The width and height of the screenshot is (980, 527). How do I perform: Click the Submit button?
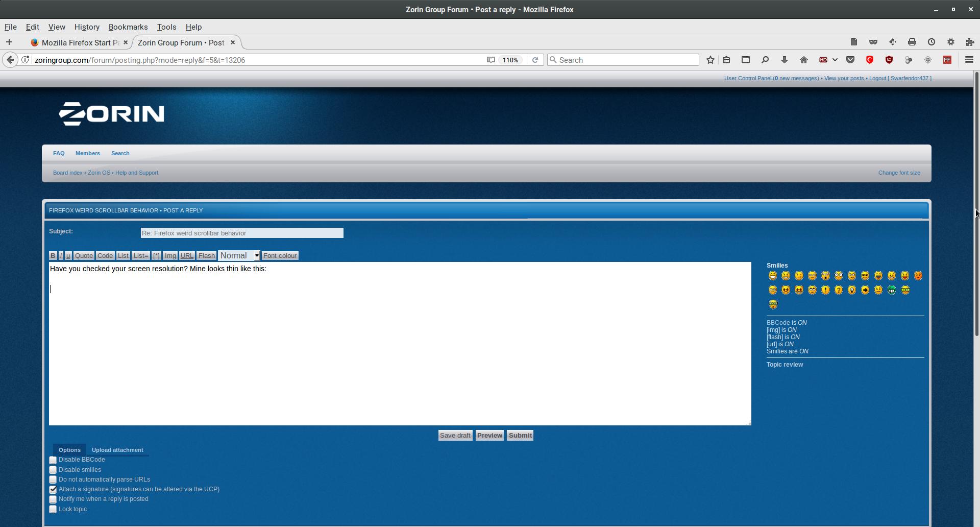point(520,436)
